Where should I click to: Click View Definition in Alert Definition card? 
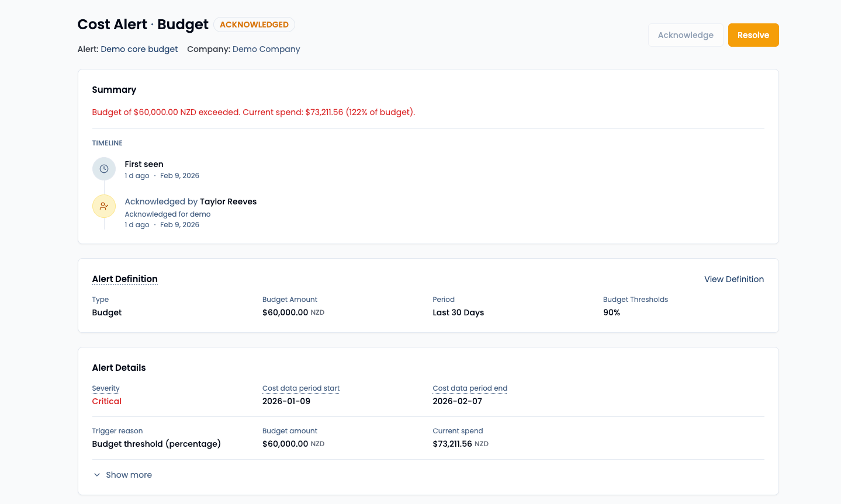point(733,279)
